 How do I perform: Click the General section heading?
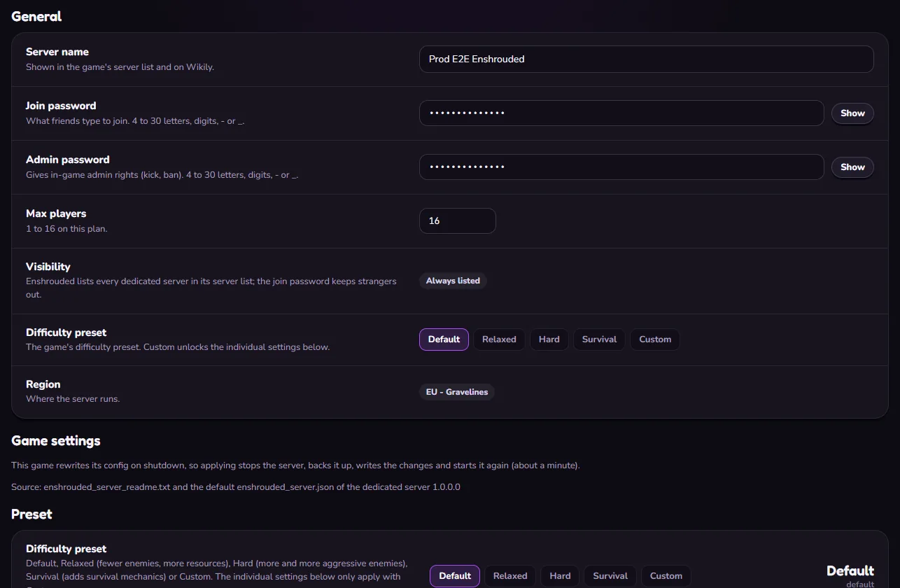(x=36, y=16)
